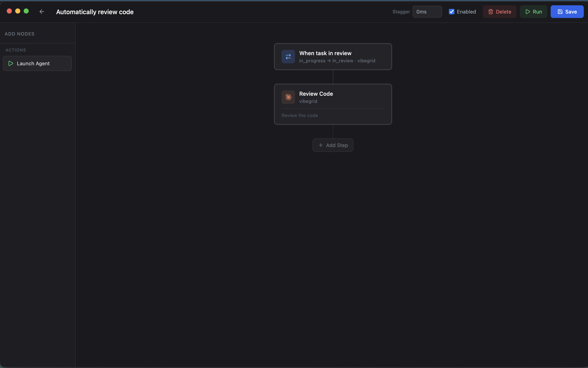The width and height of the screenshot is (588, 368).
Task: Click the green maximize traffic light
Action: pyautogui.click(x=26, y=11)
